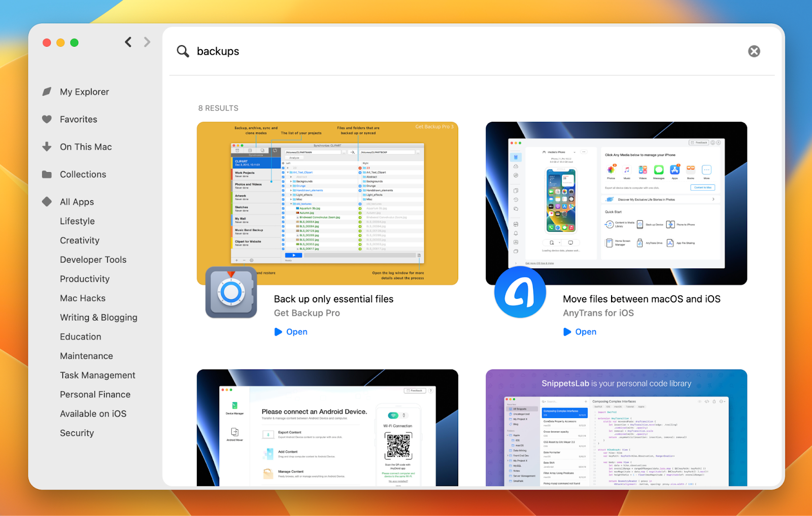Switch to the Productivity category
Screen dimensions: 812x516
tap(85, 279)
